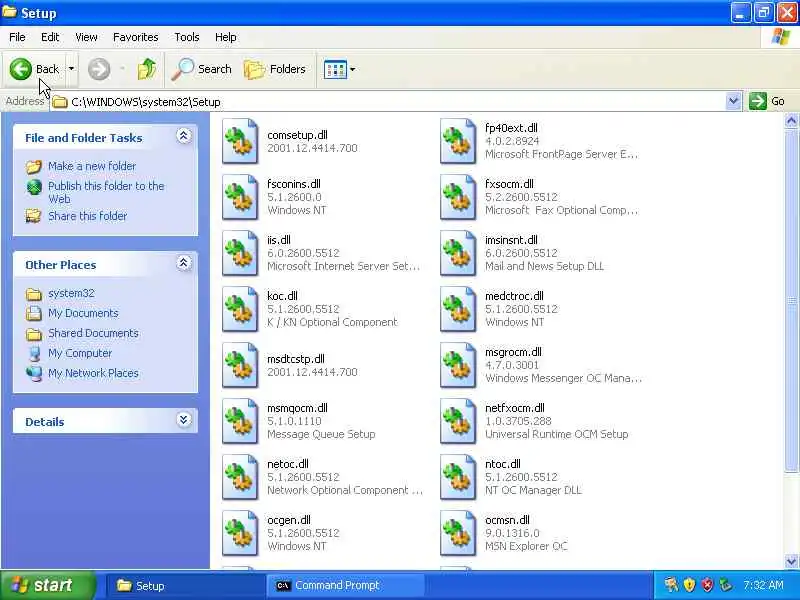This screenshot has height=600, width=800.
Task: Open the Back history dropdown arrow
Action: [x=71, y=69]
